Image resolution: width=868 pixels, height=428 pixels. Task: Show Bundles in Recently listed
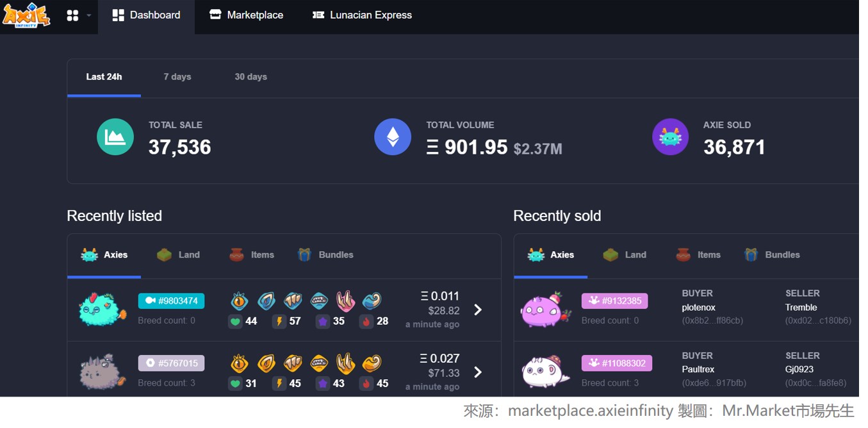(x=326, y=255)
